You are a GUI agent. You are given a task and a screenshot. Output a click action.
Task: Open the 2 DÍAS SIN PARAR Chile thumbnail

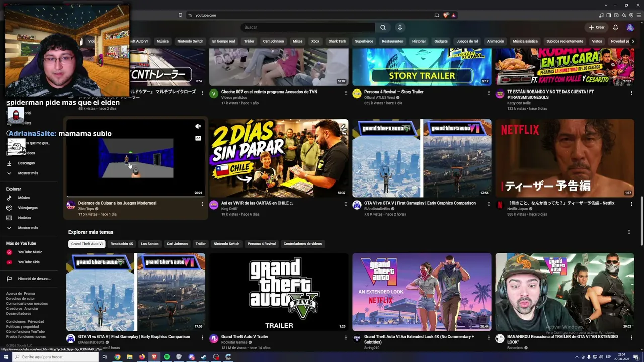pyautogui.click(x=279, y=158)
